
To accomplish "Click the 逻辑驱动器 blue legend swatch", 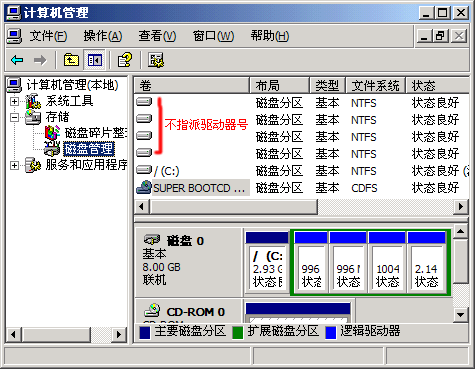I will pos(330,332).
